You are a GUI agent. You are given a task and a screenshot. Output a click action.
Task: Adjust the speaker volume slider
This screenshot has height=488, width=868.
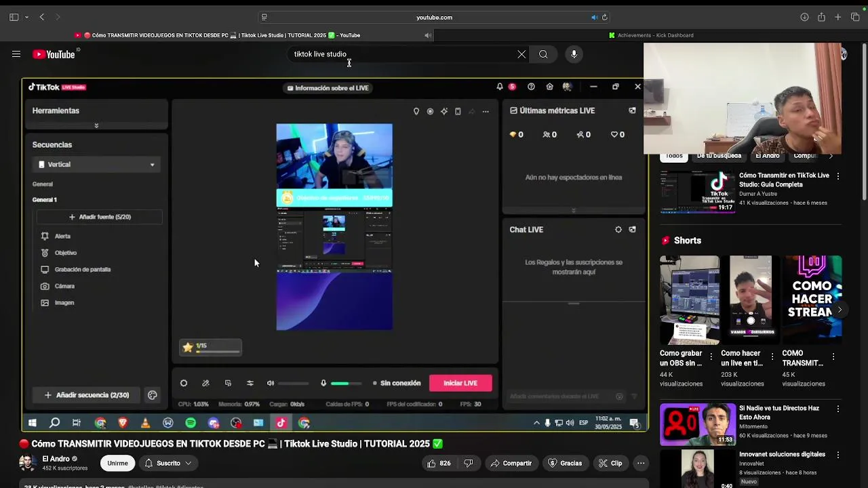click(x=294, y=384)
